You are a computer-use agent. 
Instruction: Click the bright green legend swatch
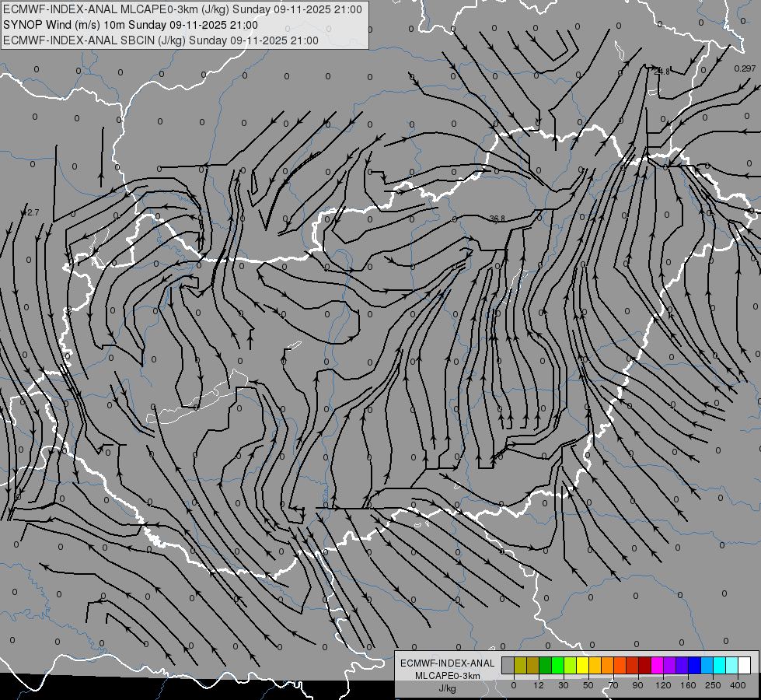tap(557, 665)
